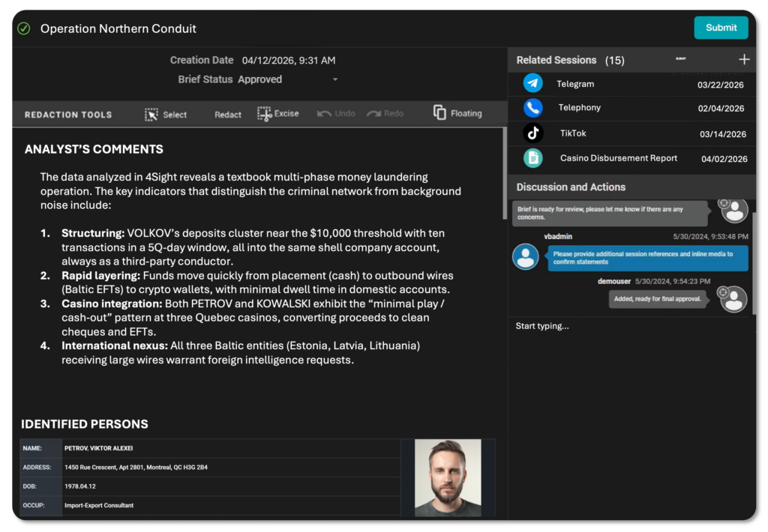Click the address 1450 Rue Crescent cell
The height and width of the screenshot is (532, 768).
(231, 468)
